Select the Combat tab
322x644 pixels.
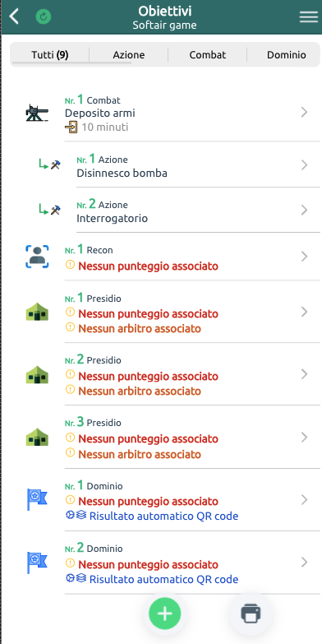(x=208, y=54)
